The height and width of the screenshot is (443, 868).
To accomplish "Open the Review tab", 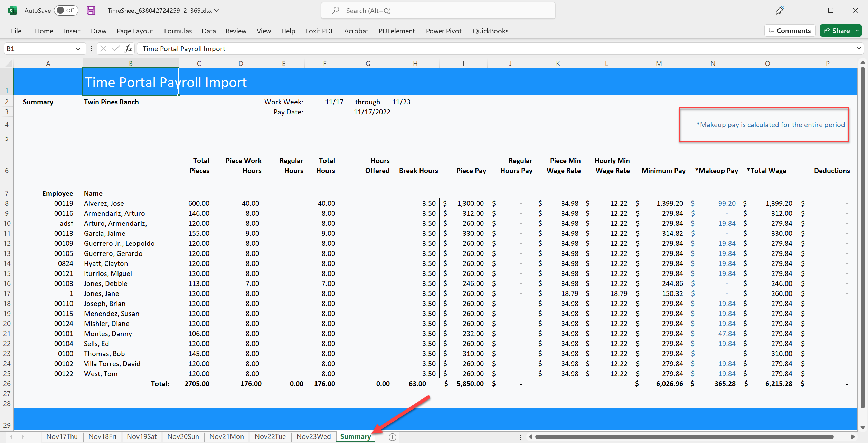I will click(236, 31).
